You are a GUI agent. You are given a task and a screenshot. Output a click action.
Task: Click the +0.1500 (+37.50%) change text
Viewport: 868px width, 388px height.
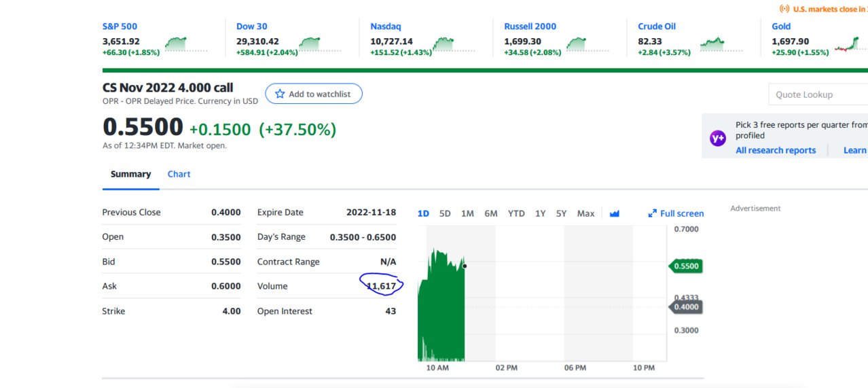click(263, 129)
